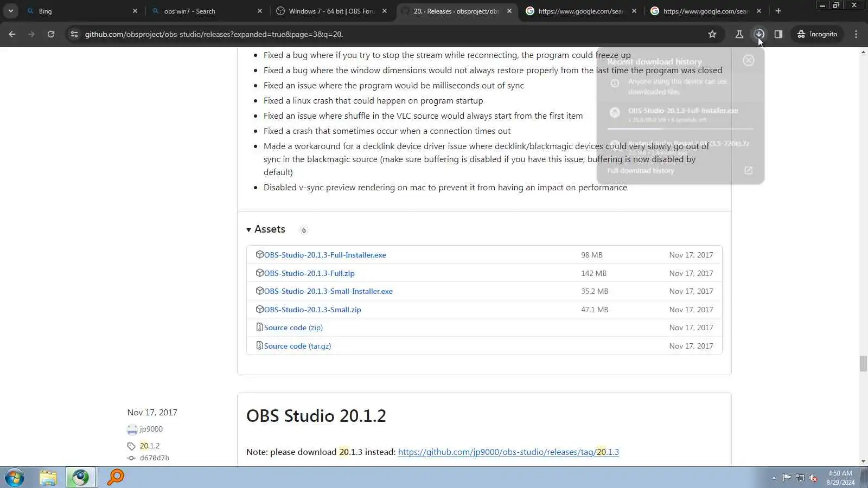View site information for github.com
Viewport: 868px width, 488px height.
[74, 34]
